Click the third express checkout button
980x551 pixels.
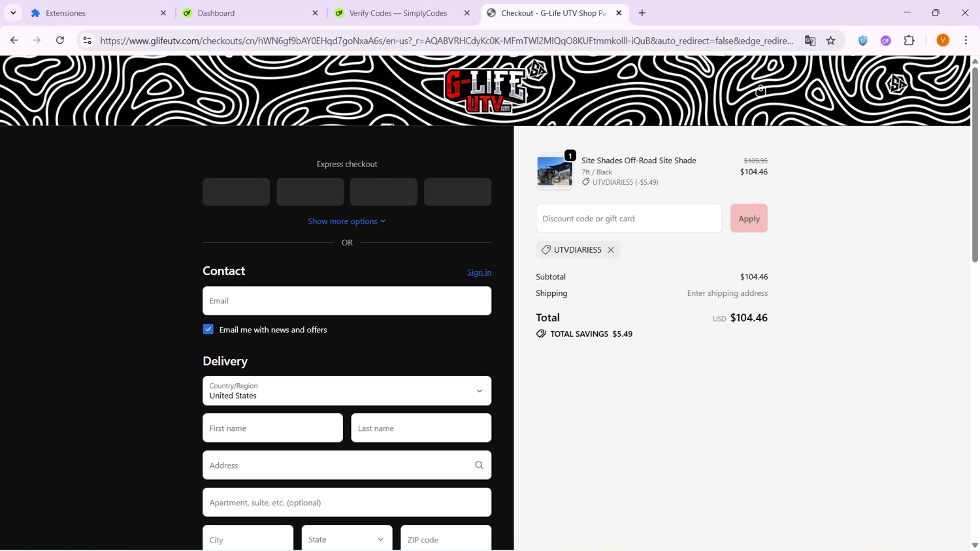384,192
